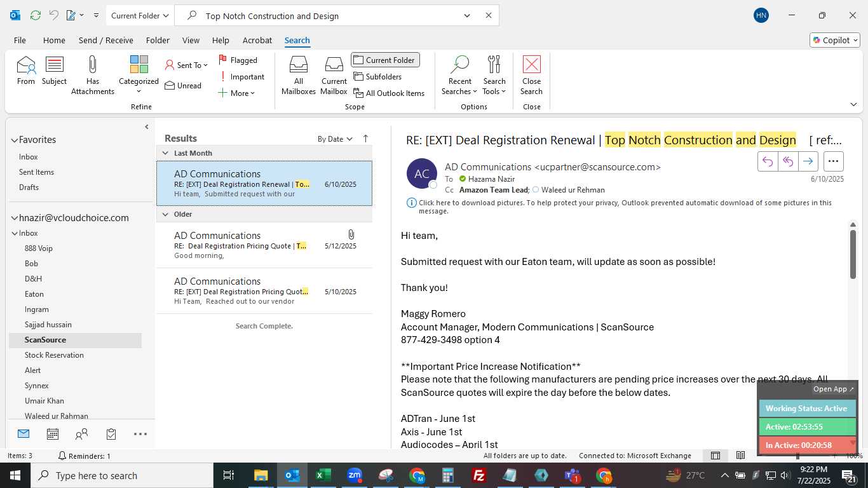Open Excel from the taskbar
The height and width of the screenshot is (488, 868).
tap(323, 475)
